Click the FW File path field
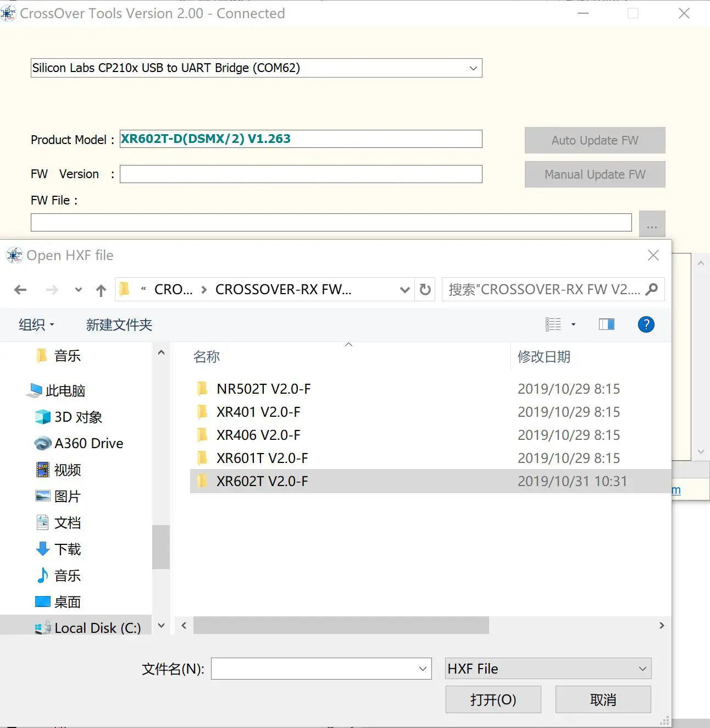This screenshot has width=710, height=728. tap(331, 222)
